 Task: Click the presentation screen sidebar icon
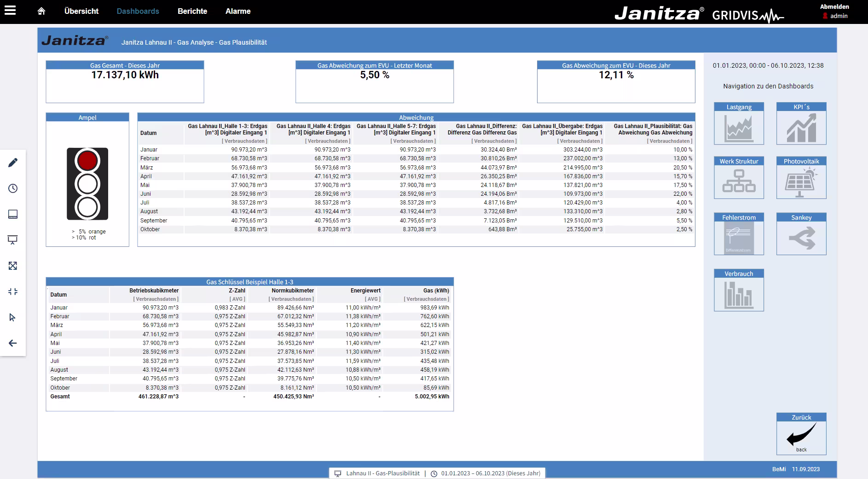click(x=13, y=240)
